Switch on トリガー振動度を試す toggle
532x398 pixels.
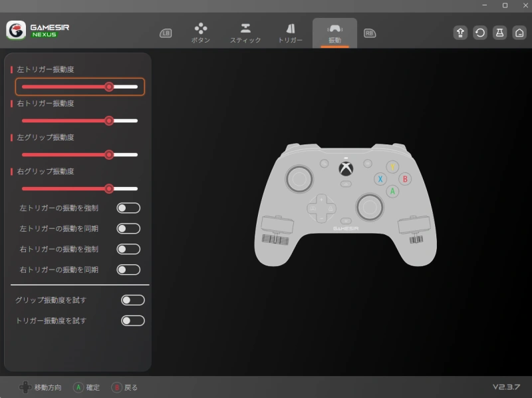132,321
